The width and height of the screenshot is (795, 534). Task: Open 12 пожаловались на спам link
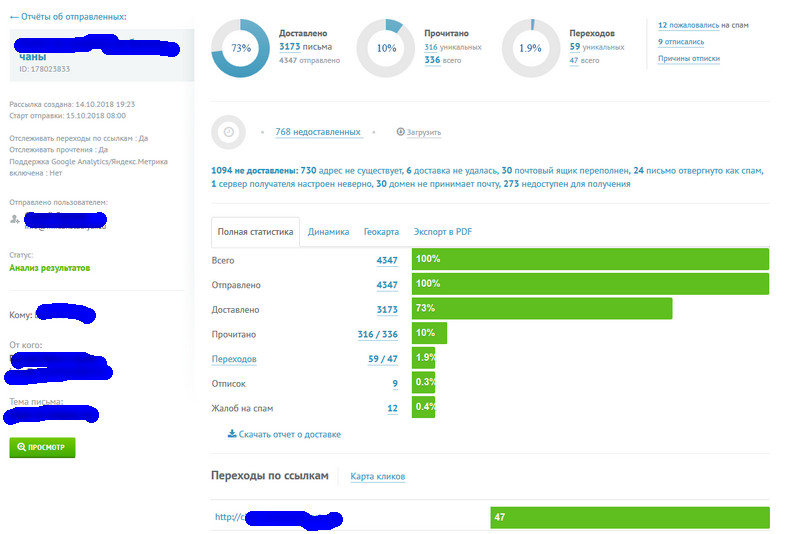coord(688,25)
